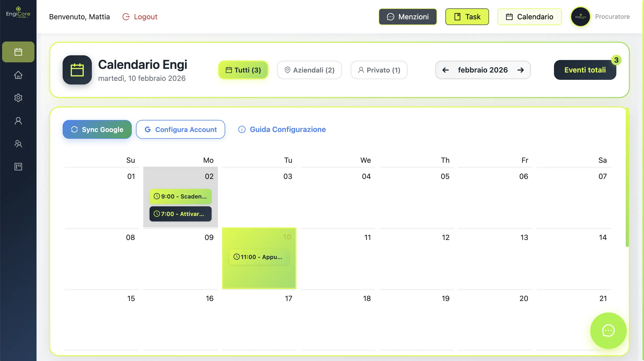Click the kanban board icon in the sidebar
This screenshot has width=644, height=361.
pos(18,167)
